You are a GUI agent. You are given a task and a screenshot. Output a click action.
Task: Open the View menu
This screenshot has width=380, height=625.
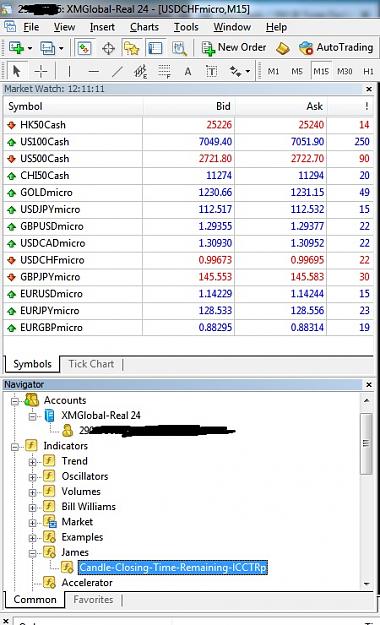coord(64,27)
